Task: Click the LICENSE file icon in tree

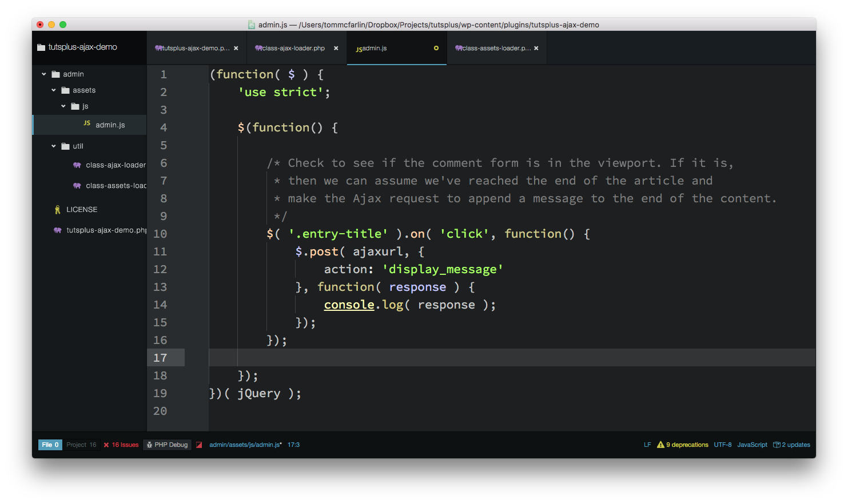Action: click(57, 210)
